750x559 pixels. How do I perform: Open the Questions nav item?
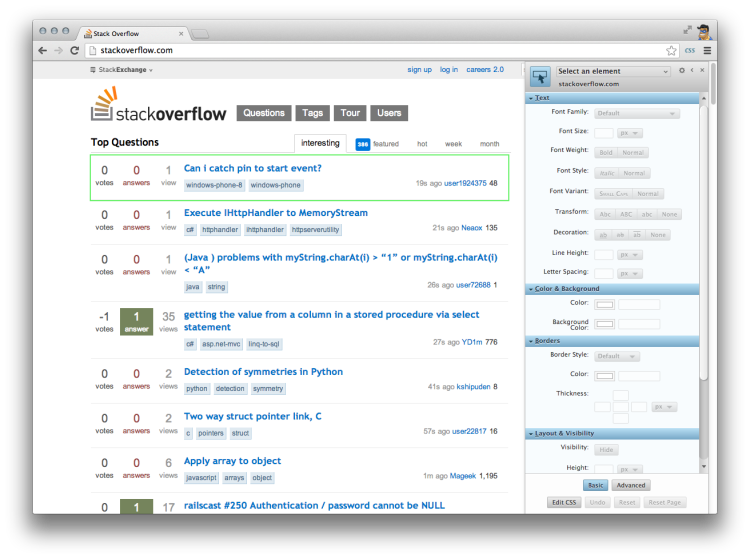point(264,113)
